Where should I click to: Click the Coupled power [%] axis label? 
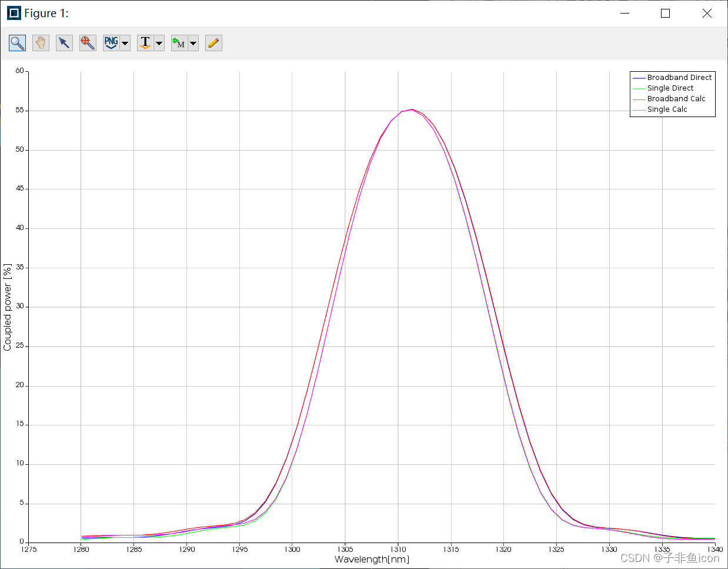click(8, 307)
